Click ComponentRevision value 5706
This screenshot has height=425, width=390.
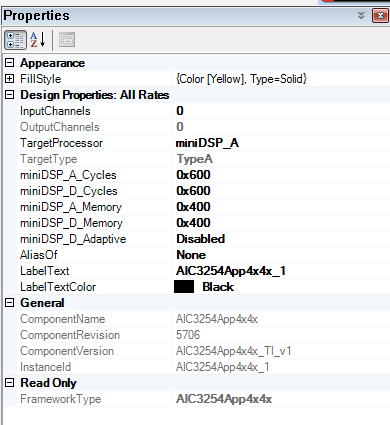pos(188,335)
